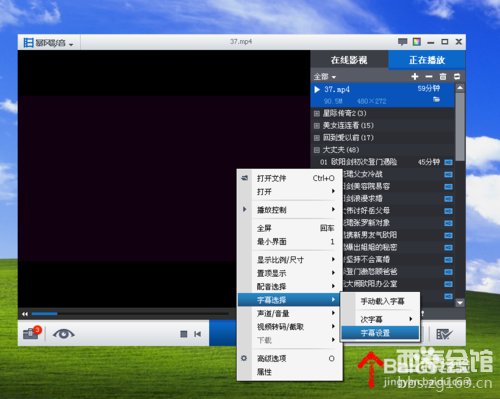Open the 声道/音量 submenu
Viewport: 500px width, 399px height.
pos(290,313)
